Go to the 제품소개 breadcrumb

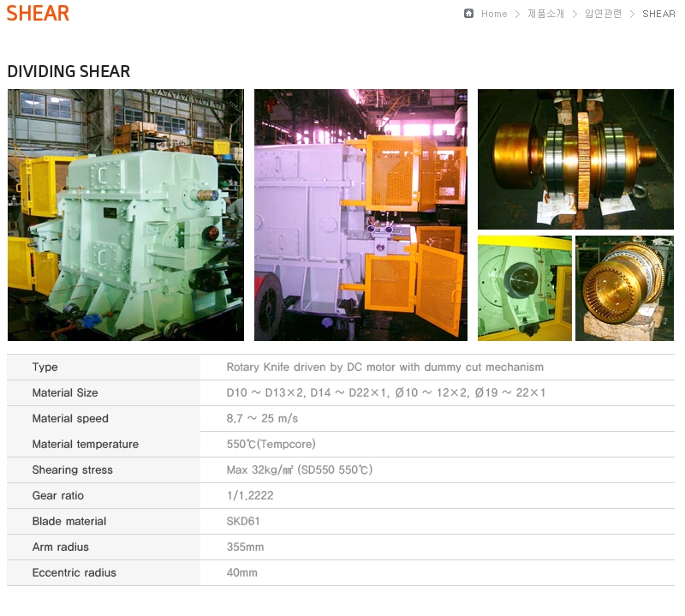[x=545, y=14]
